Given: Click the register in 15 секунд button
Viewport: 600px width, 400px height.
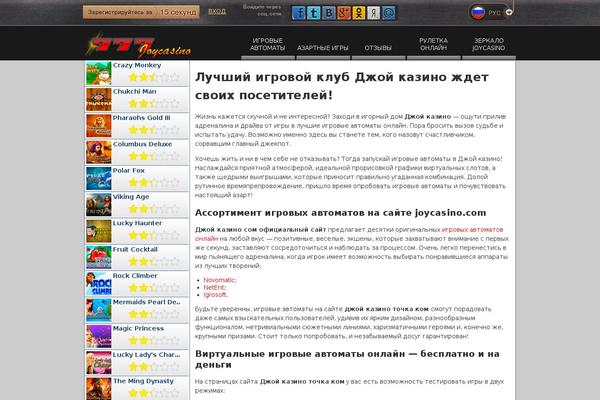Looking at the screenshot, I should click(141, 12).
